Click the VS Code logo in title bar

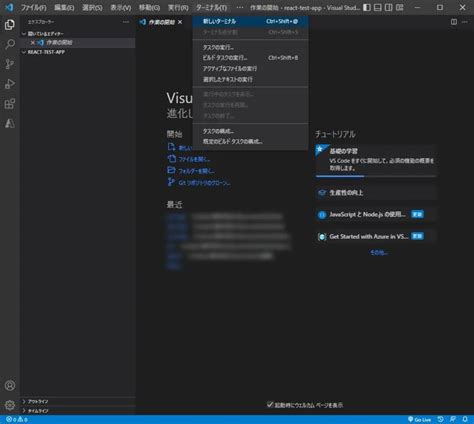(9, 7)
